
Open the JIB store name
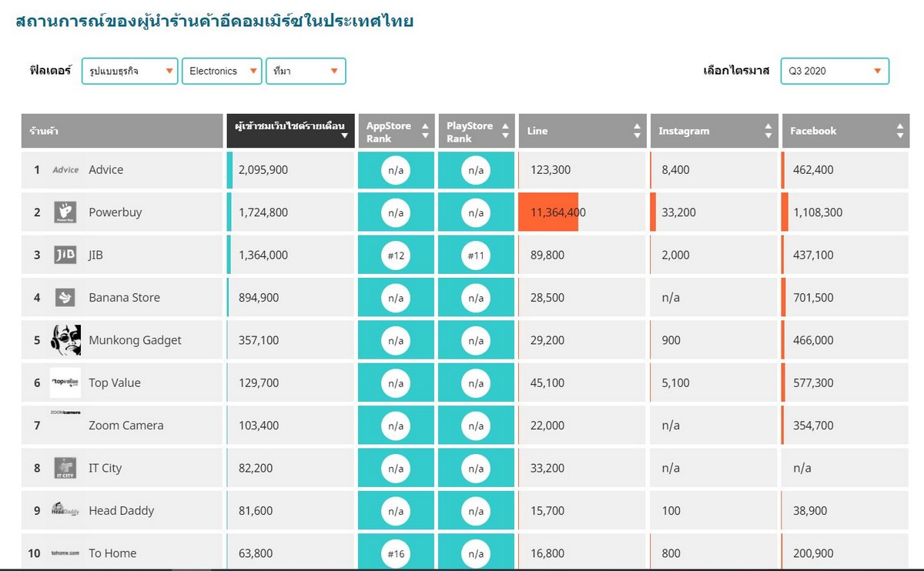pyautogui.click(x=95, y=255)
